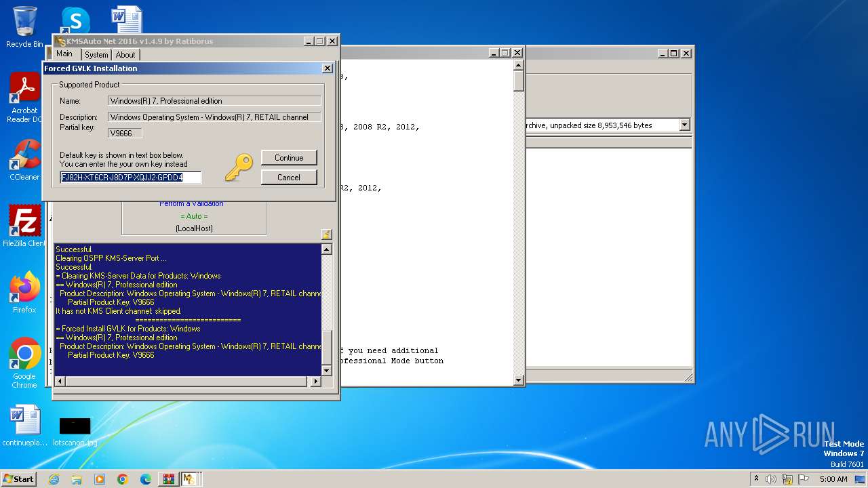Click Cancel in Forced GVLK Installation dialog

click(289, 178)
